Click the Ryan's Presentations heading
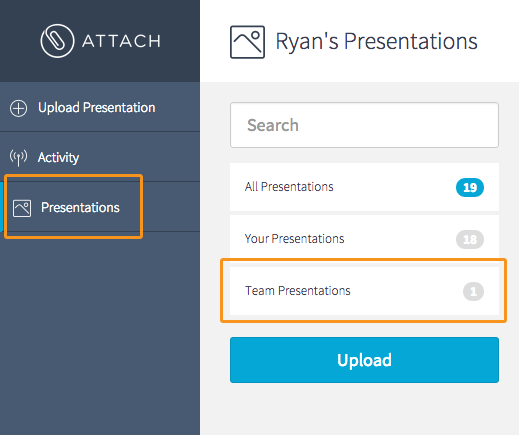 [377, 41]
